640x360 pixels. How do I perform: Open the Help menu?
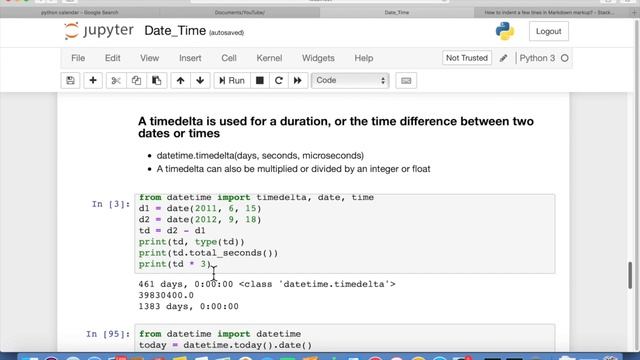click(x=364, y=58)
